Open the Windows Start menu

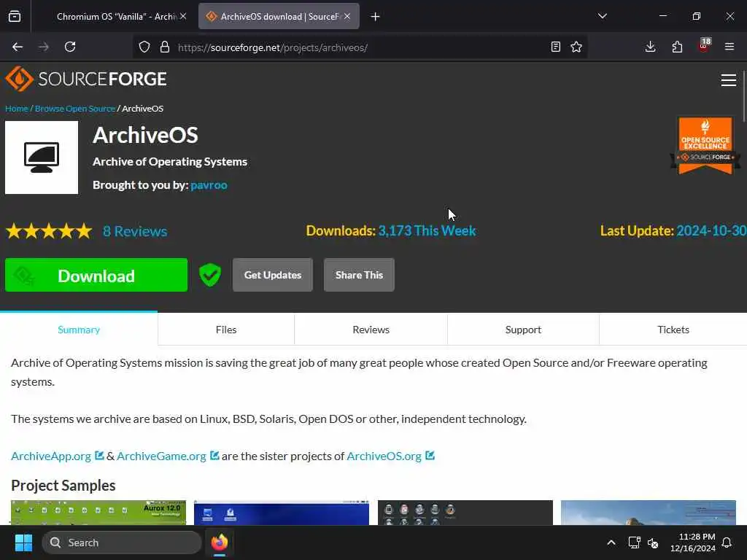(x=23, y=542)
